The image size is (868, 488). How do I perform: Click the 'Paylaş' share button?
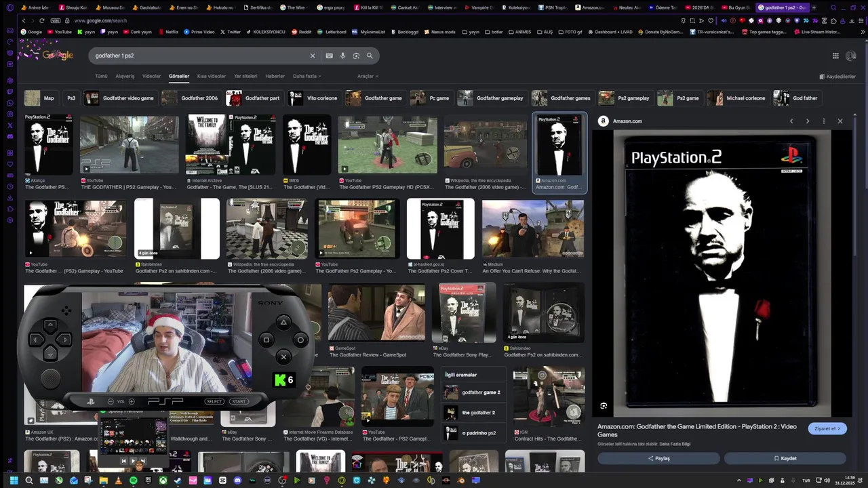(658, 458)
